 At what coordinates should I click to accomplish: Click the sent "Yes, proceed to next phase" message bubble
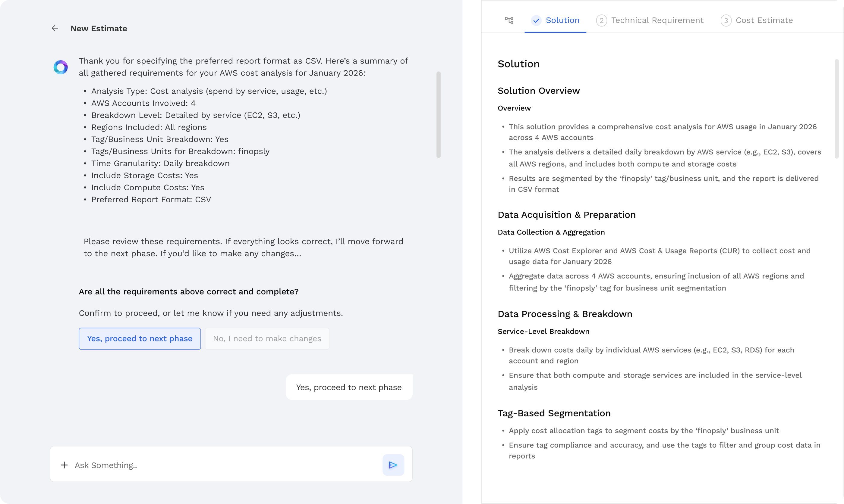[349, 387]
